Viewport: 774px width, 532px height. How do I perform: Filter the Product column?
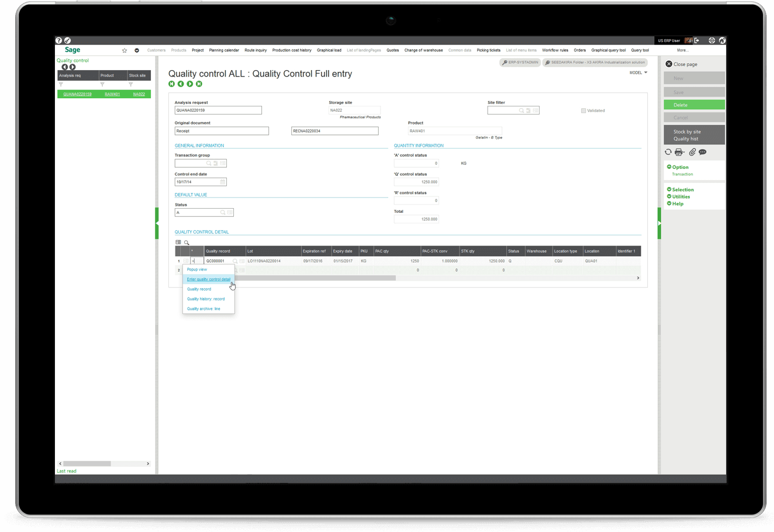[x=102, y=85]
